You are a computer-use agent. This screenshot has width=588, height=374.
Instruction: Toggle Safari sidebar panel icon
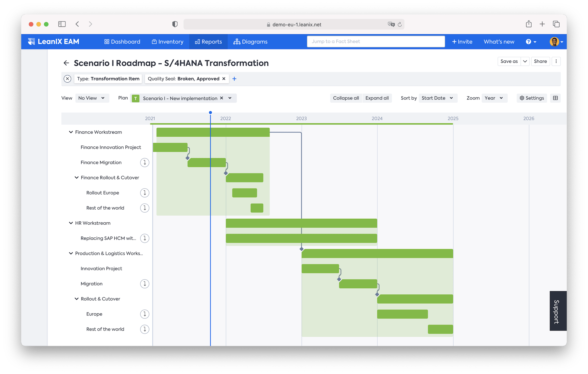tap(62, 24)
